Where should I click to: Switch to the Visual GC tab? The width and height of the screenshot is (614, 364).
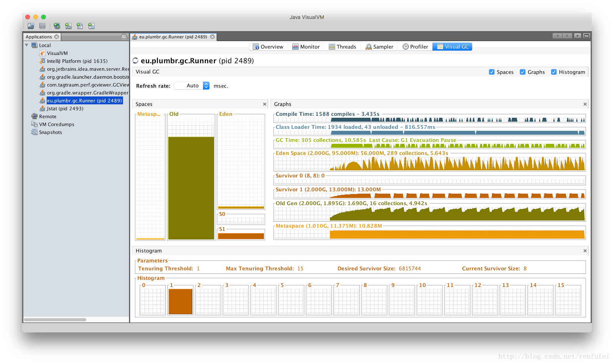click(452, 47)
